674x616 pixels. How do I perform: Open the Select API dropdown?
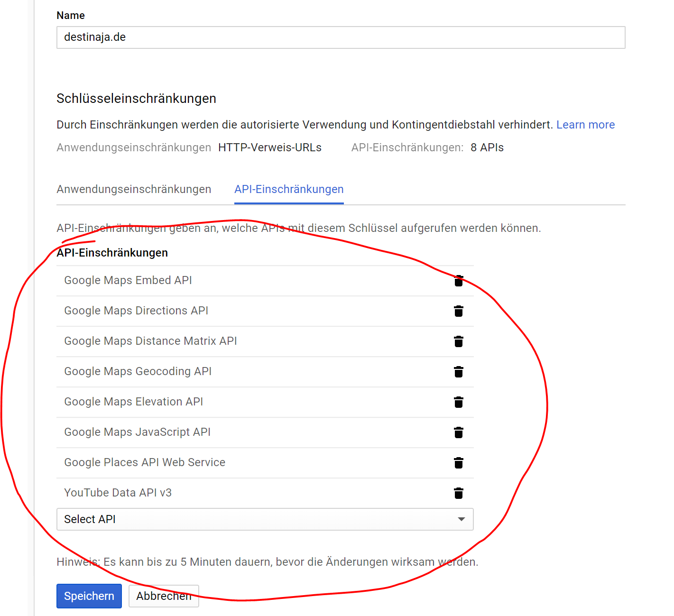256,519
